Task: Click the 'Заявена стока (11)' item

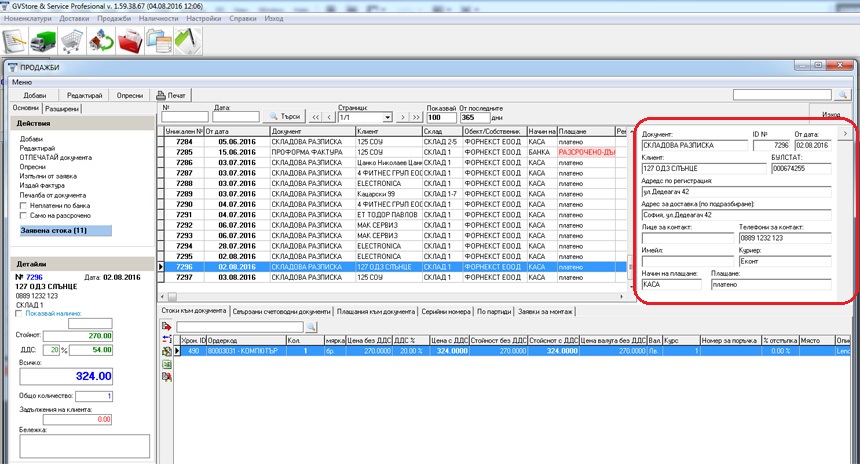Action: 65,230
